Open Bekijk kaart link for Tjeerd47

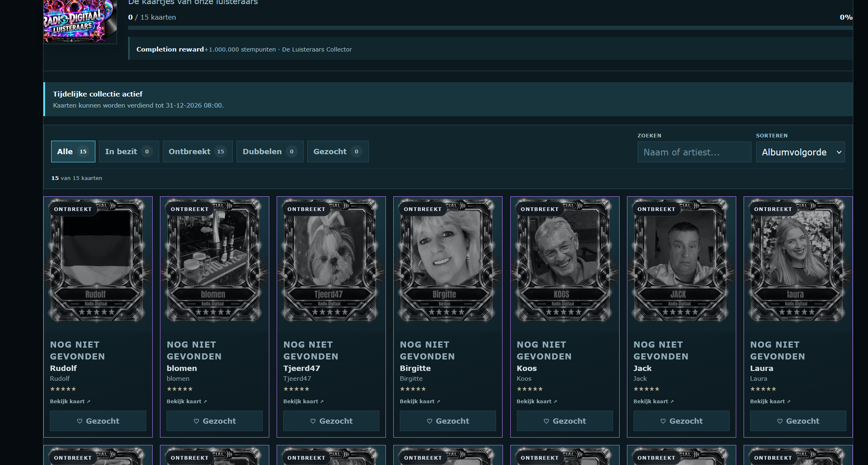pyautogui.click(x=303, y=402)
